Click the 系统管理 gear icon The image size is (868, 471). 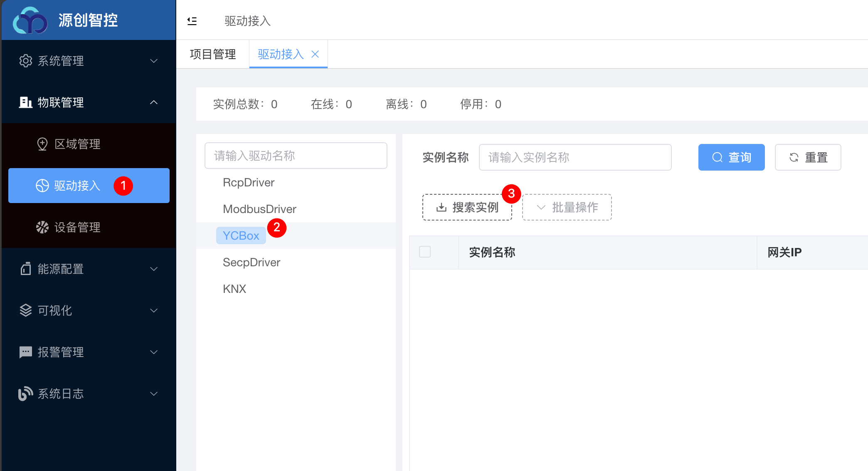pos(26,61)
